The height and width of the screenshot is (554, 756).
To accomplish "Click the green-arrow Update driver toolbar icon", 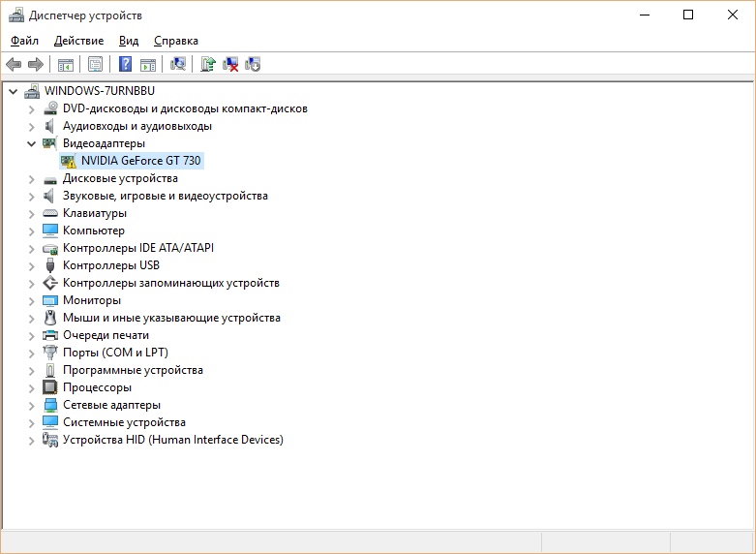I will pyautogui.click(x=208, y=64).
